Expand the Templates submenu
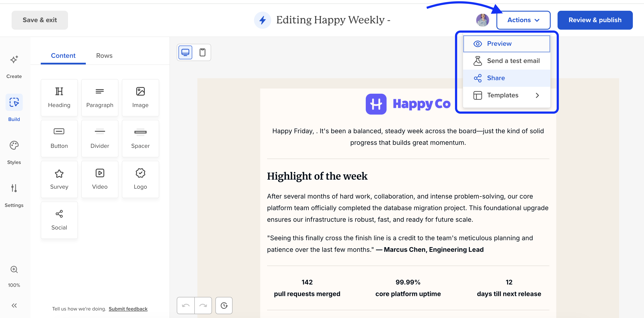This screenshot has height=318, width=644. click(506, 95)
